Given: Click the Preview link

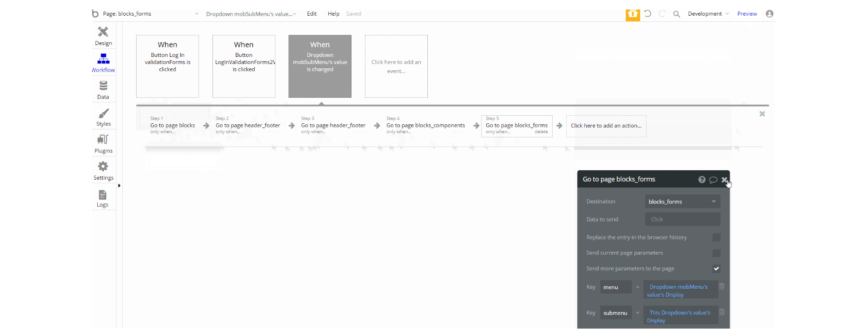Looking at the screenshot, I should pos(747,14).
